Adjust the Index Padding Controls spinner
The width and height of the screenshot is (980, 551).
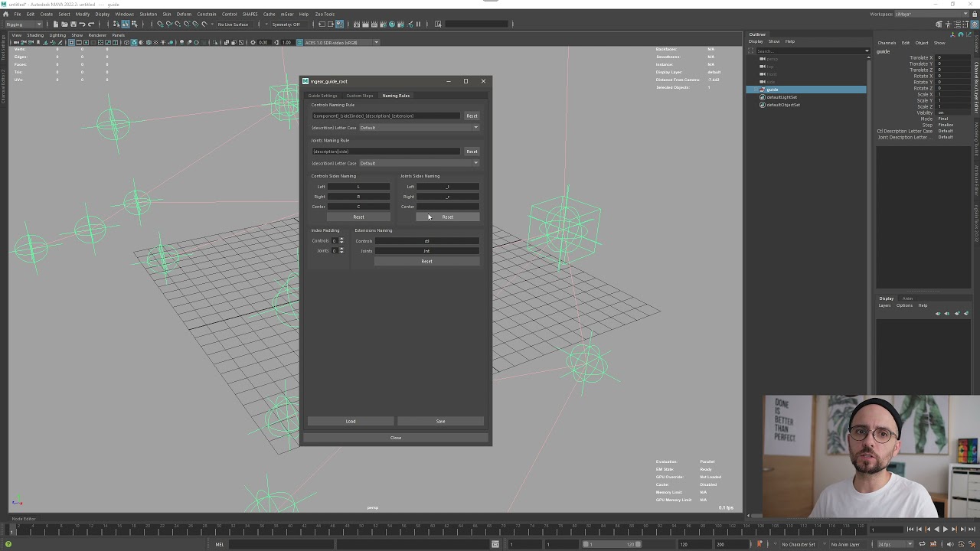(337, 240)
